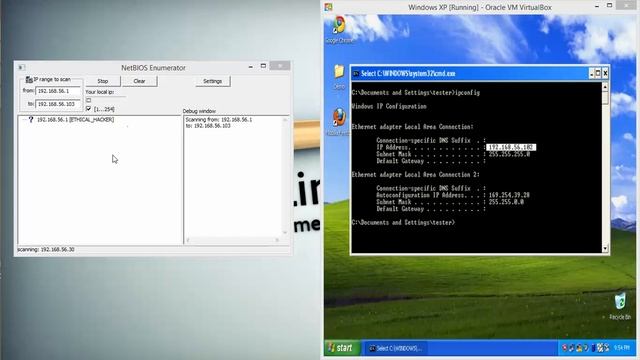Click 'scanning: 192.168.56.30' status bar text
640x360 pixels.
46,249
